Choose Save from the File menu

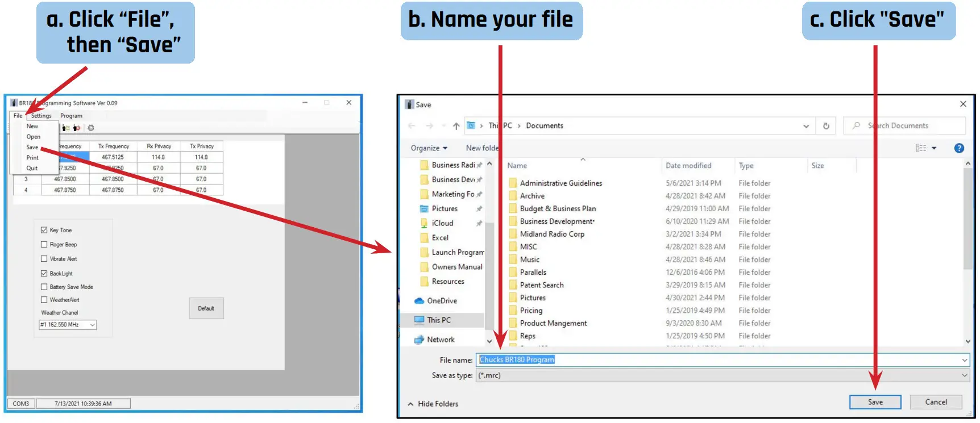[x=32, y=147]
